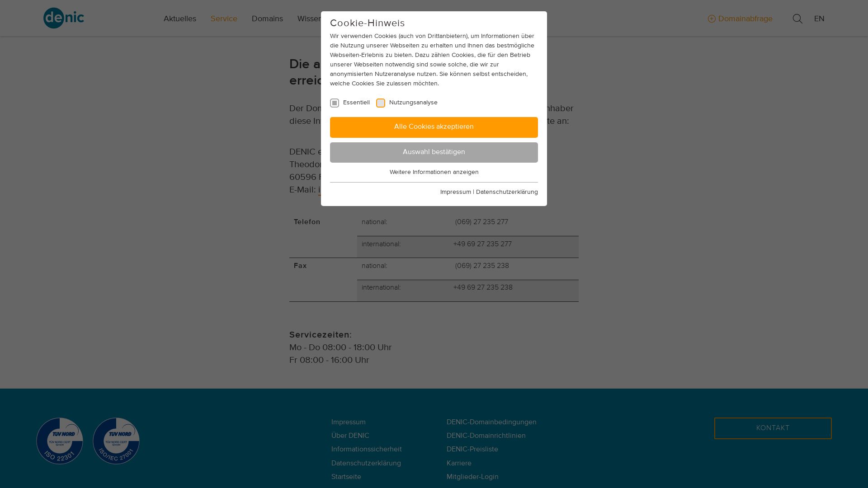Click national phone number (069) 27 235 277
Screen dimensions: 868x488
(481, 222)
